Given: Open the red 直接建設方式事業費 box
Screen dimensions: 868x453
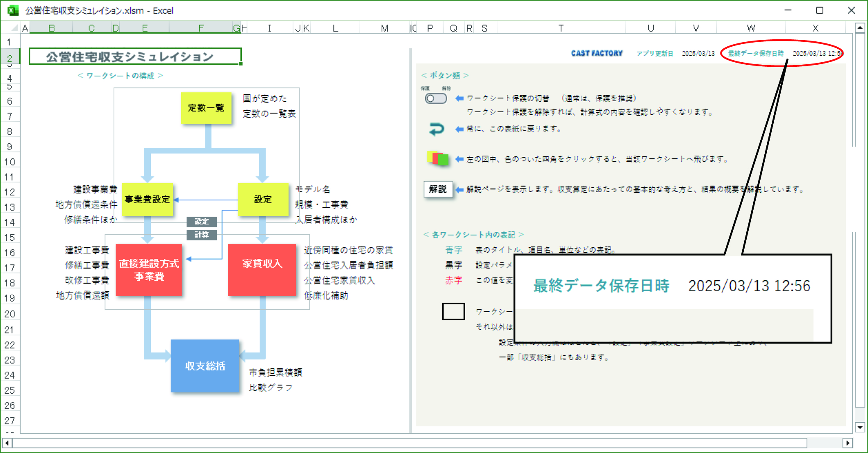Looking at the screenshot, I should [x=149, y=270].
